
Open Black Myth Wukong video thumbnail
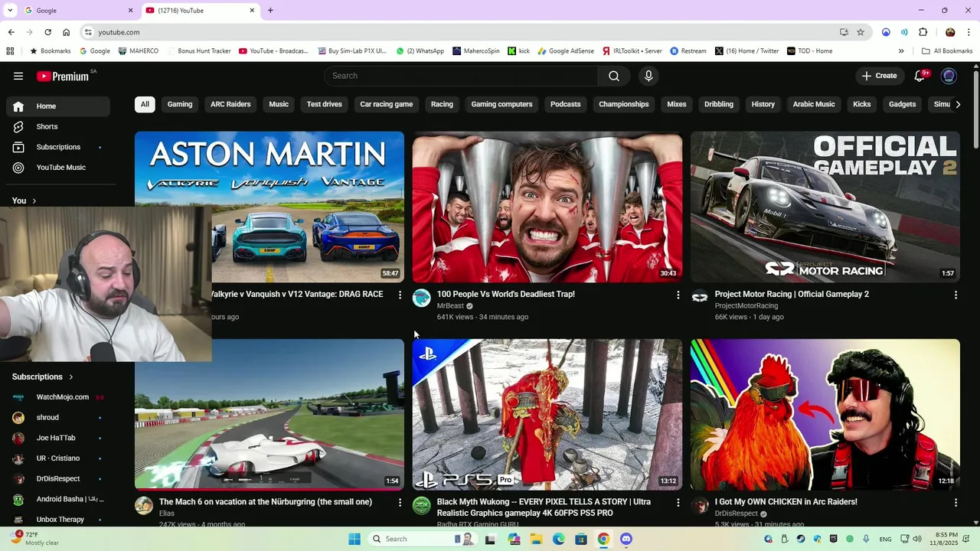click(547, 414)
